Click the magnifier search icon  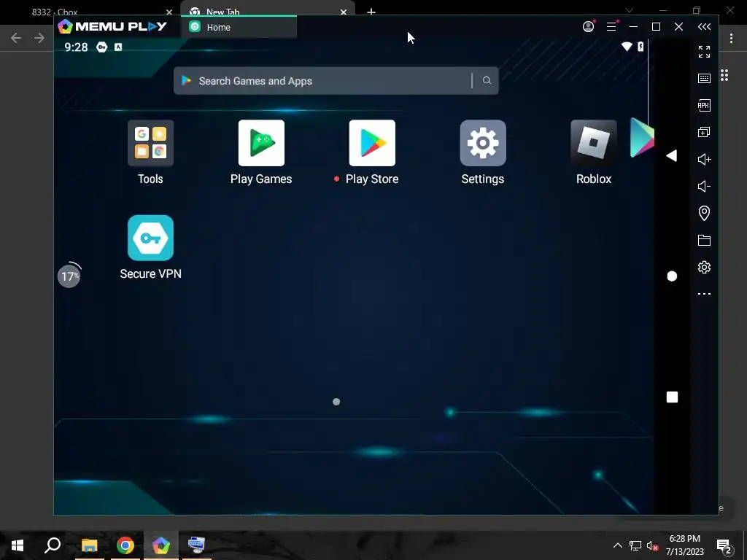487,80
